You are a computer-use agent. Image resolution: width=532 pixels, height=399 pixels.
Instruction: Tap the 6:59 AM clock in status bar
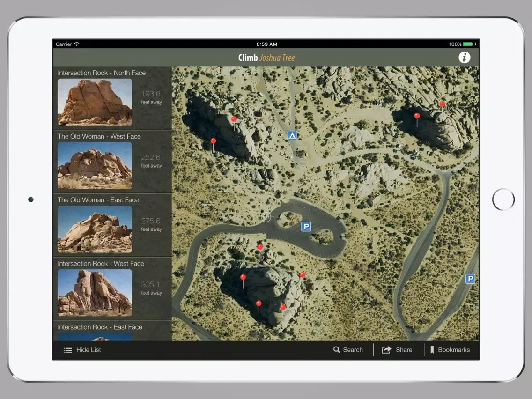pos(266,44)
